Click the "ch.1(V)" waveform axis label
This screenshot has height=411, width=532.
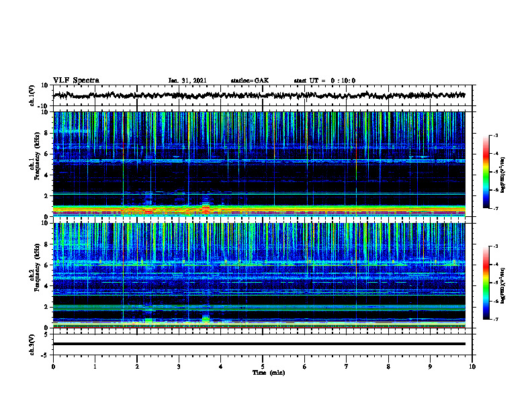point(32,95)
